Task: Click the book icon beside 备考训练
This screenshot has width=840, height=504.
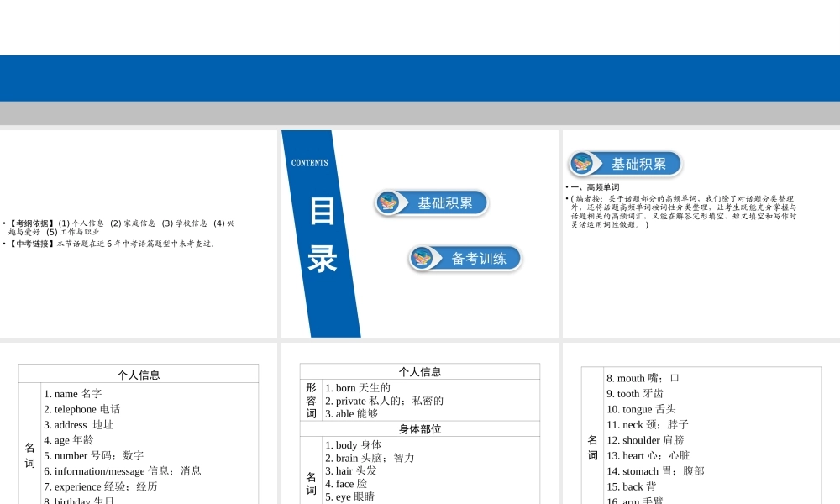Action: (423, 258)
